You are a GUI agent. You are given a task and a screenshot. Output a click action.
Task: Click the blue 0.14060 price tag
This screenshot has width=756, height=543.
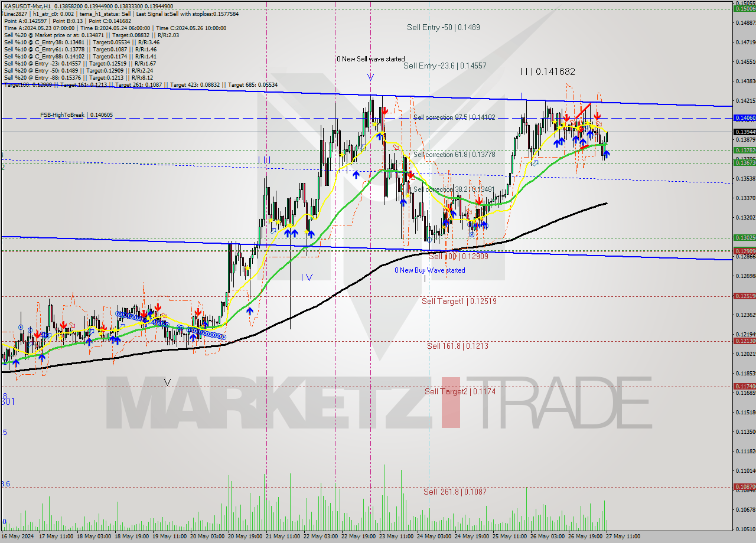tap(744, 118)
